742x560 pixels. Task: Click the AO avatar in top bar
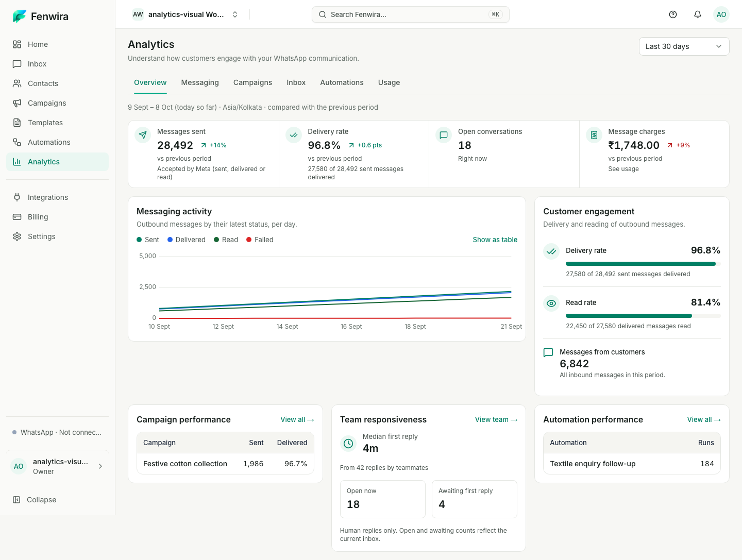tap(721, 14)
